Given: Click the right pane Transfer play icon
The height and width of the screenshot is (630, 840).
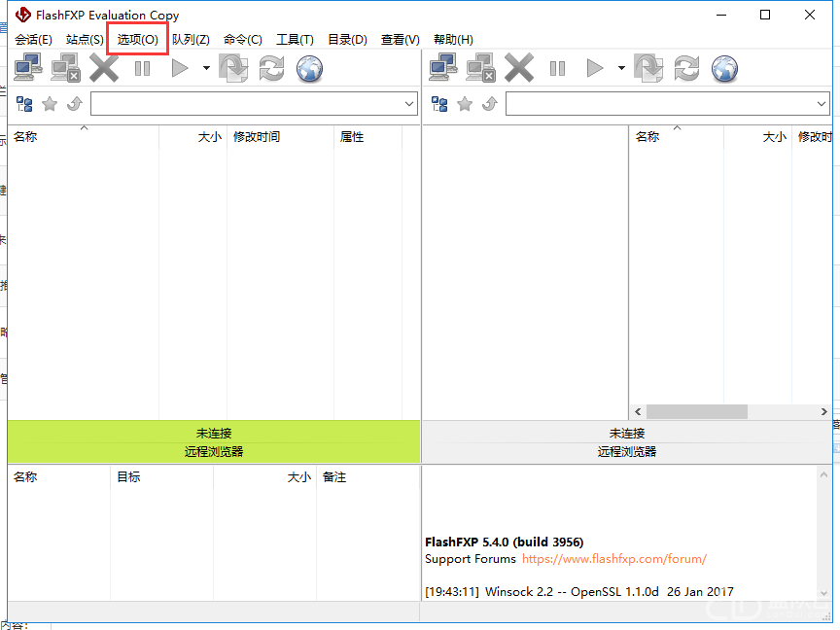Looking at the screenshot, I should [595, 69].
